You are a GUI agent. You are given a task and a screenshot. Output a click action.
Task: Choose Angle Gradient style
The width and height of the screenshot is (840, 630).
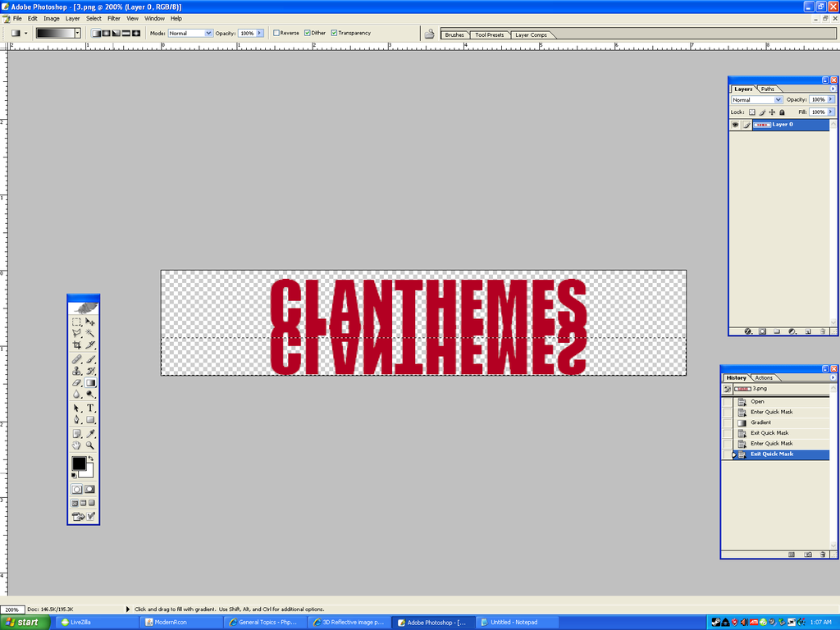coord(116,33)
